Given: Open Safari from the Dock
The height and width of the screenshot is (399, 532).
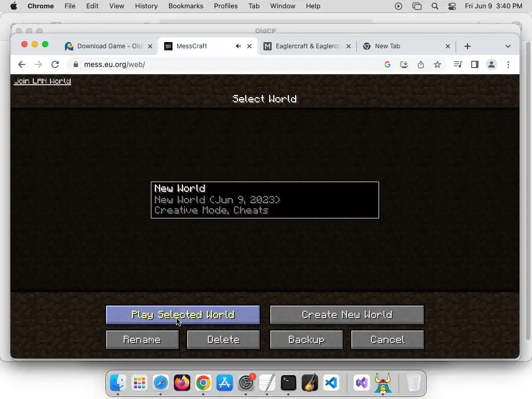Looking at the screenshot, I should [x=161, y=383].
